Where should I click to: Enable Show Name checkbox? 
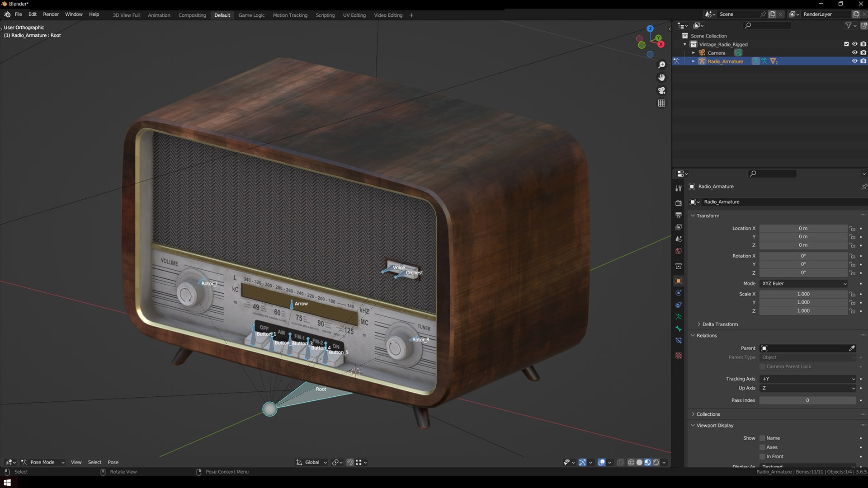click(x=762, y=438)
